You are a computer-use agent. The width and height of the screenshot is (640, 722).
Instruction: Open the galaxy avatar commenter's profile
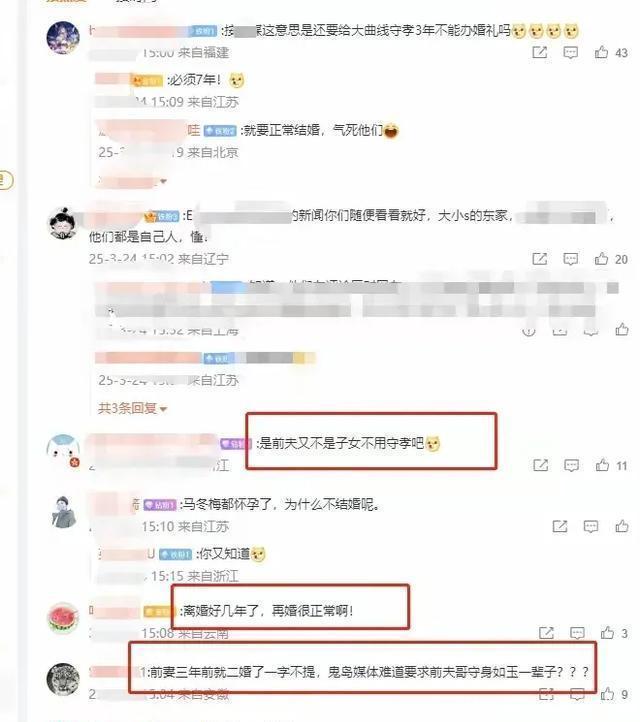point(63,37)
